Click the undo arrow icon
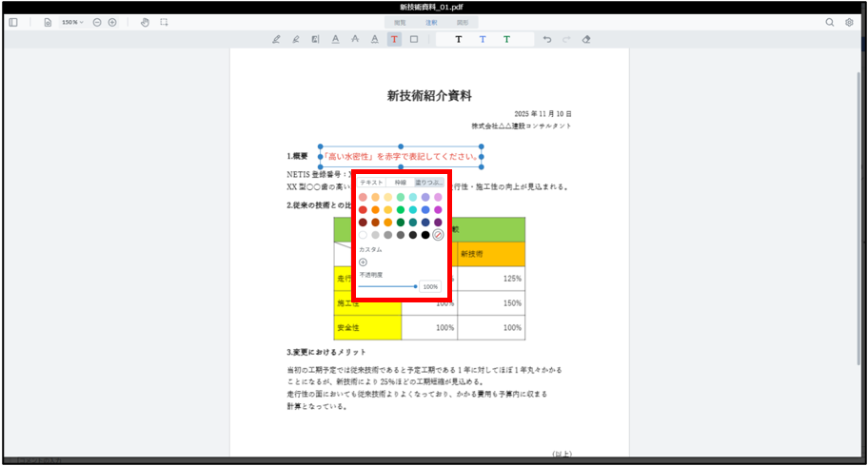The width and height of the screenshot is (868, 466). pyautogui.click(x=546, y=39)
